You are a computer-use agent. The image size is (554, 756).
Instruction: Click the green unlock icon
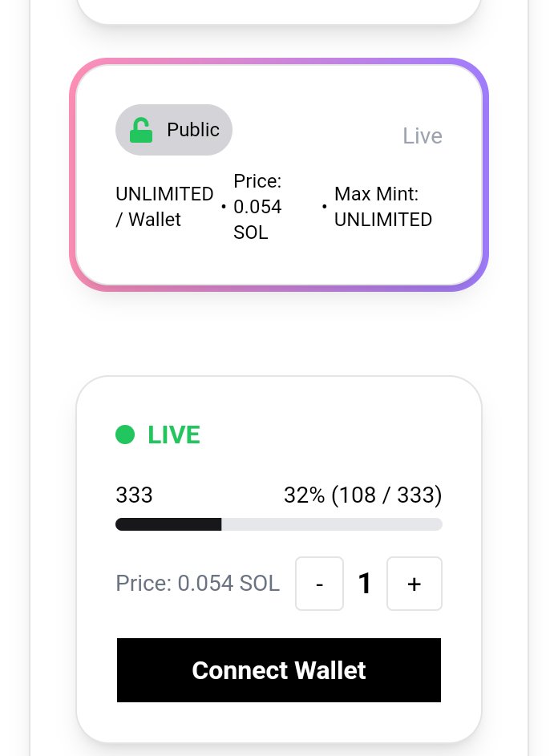(x=141, y=130)
